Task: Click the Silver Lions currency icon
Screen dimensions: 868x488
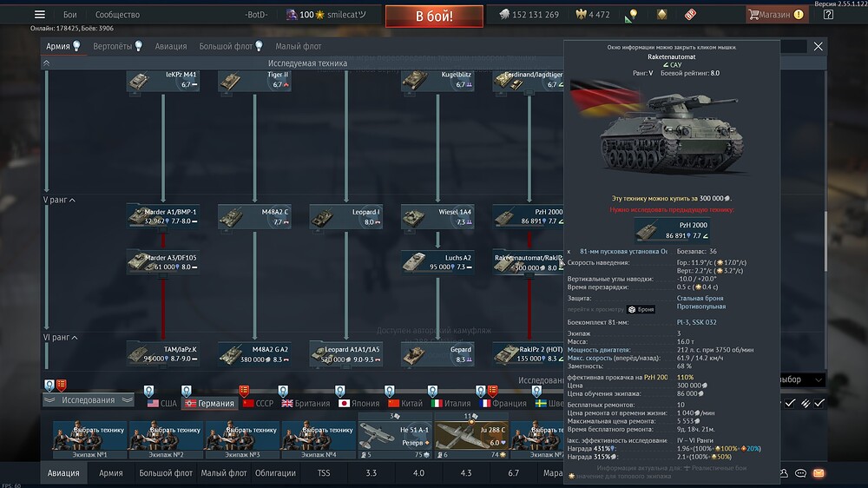Action: coord(503,15)
